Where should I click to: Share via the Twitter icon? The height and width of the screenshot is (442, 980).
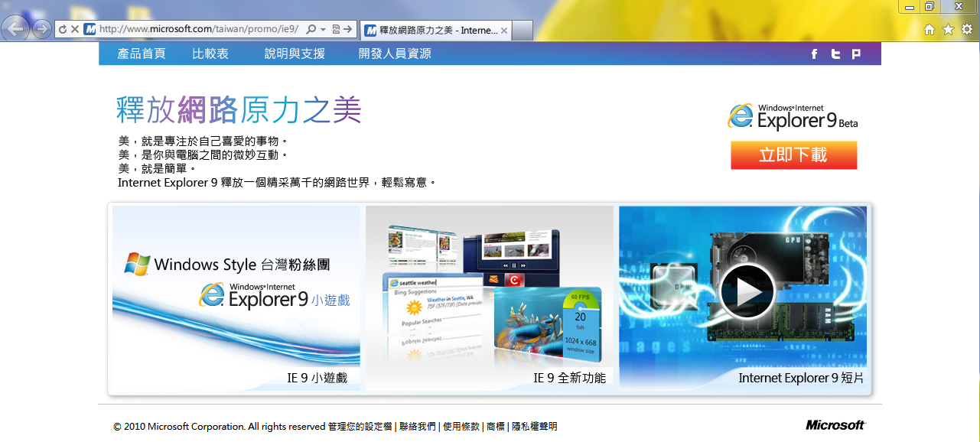(x=835, y=54)
